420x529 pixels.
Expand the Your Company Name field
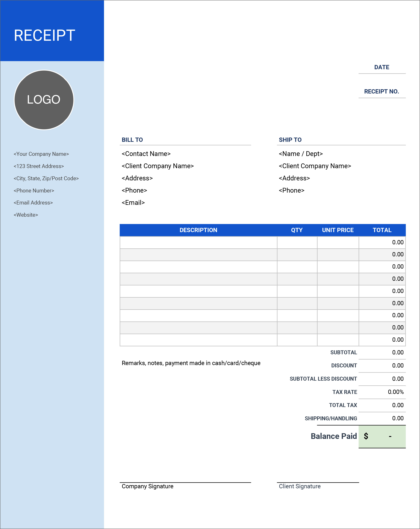[x=42, y=153]
